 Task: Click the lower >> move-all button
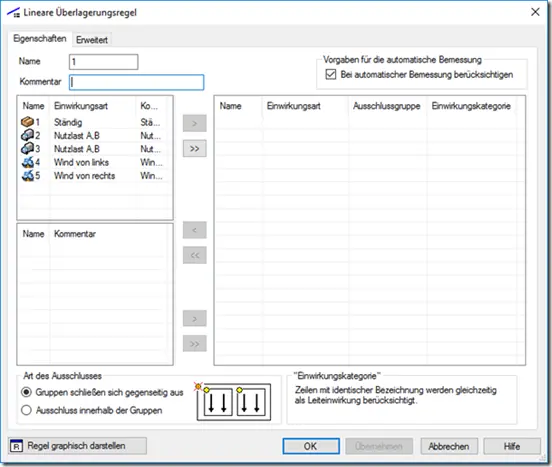[x=195, y=344]
